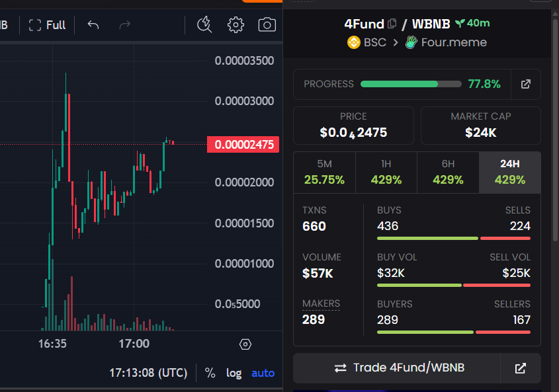The width and height of the screenshot is (559, 392).
Task: Click the 0.00001000 price axis label
Action: pyautogui.click(x=244, y=264)
